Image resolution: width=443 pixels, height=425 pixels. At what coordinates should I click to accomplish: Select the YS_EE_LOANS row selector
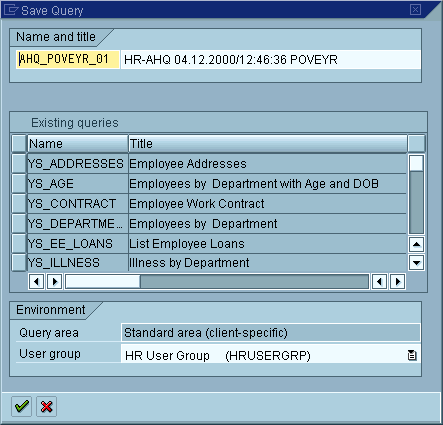click(x=19, y=244)
